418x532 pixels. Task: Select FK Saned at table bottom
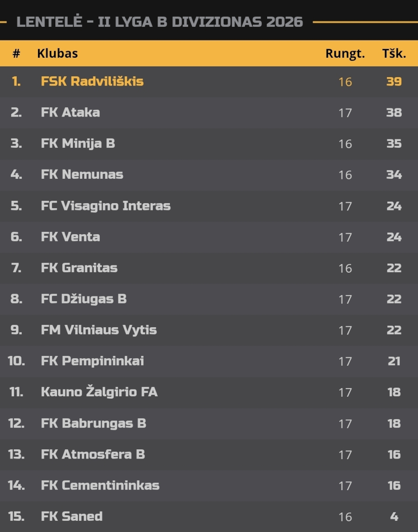(72, 516)
